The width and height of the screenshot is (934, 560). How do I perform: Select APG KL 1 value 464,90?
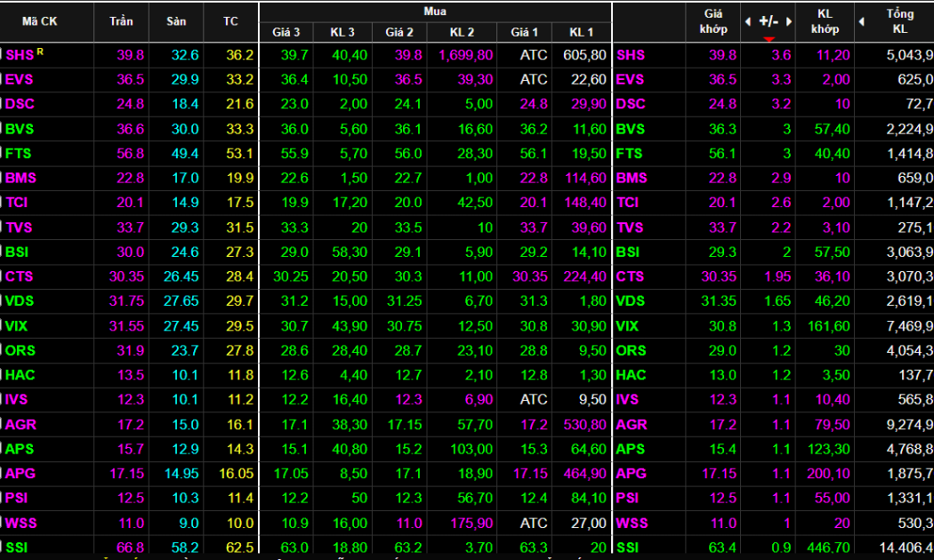point(584,473)
